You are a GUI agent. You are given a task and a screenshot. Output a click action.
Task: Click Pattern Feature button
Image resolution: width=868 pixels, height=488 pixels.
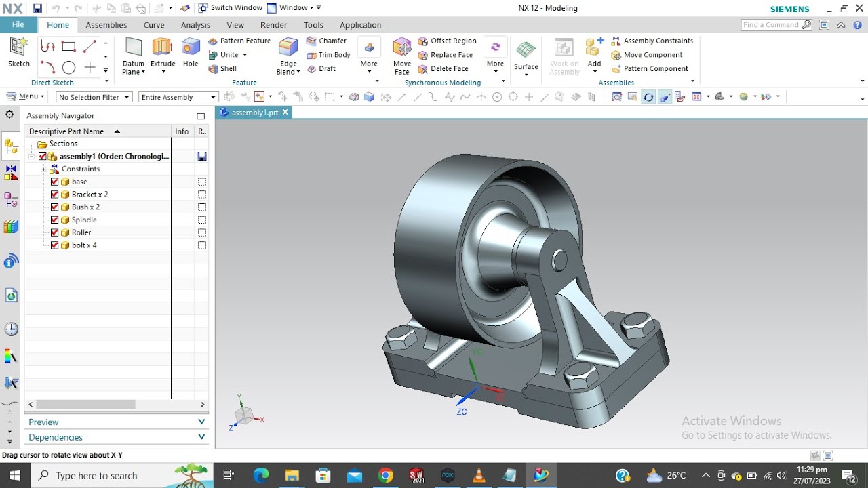239,41
